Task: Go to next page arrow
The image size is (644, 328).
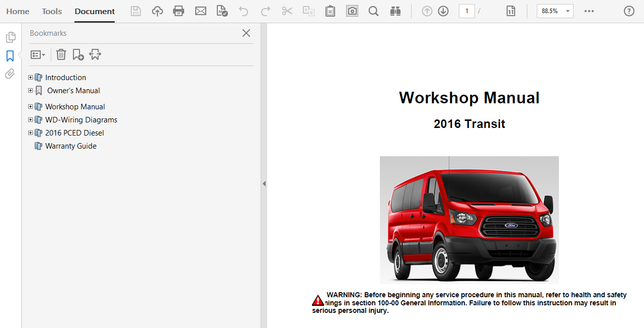Action: pyautogui.click(x=443, y=11)
